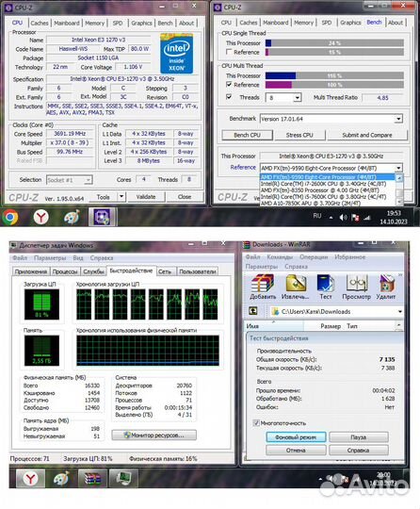Screen dimensions: 420x509
Task: Open Yandex Browser from the lower taskbar
Action: pos(30,478)
